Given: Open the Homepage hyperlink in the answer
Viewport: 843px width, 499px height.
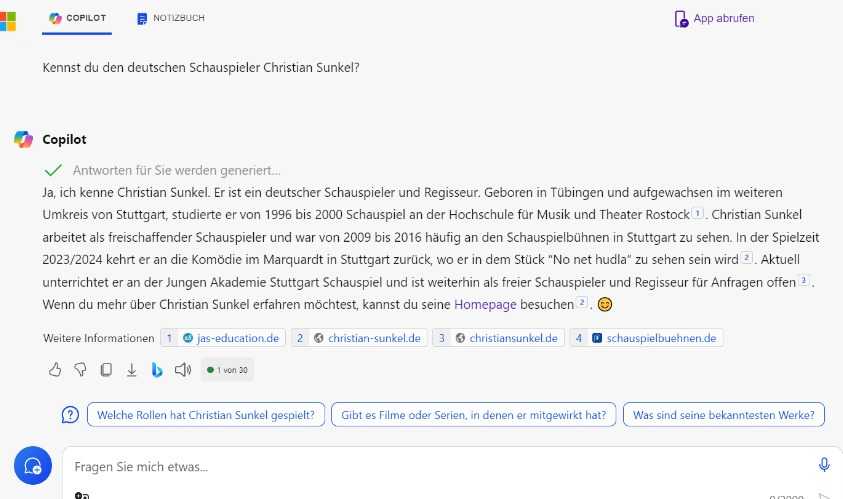Looking at the screenshot, I should tap(485, 304).
